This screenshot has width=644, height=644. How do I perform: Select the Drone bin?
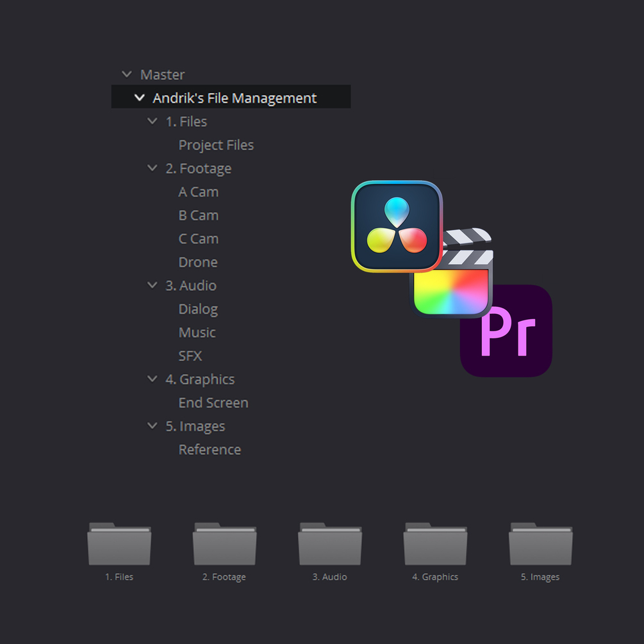198,262
